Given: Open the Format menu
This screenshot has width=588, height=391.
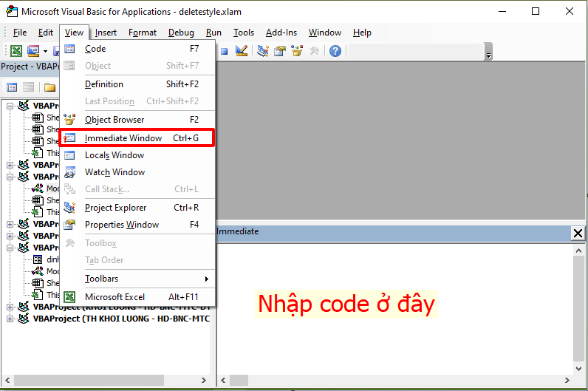Looking at the screenshot, I should (143, 33).
